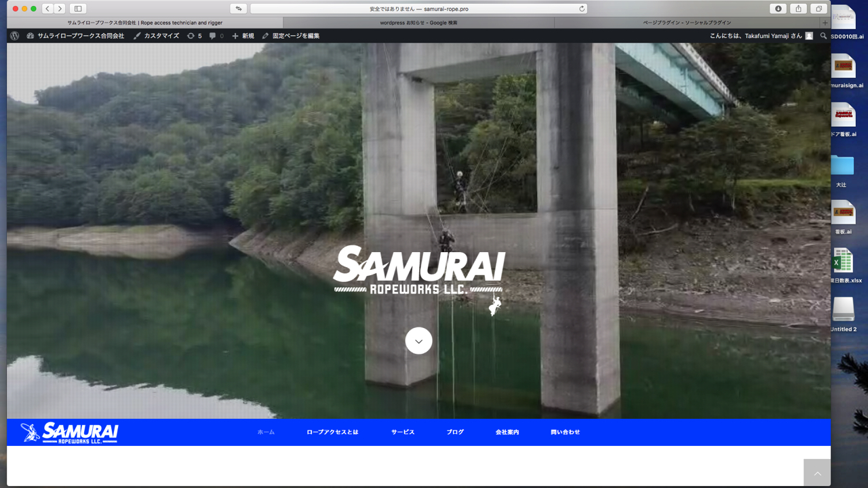Image resolution: width=868 pixels, height=488 pixels.
Task: Open ロープアクセスとは in the site navigation
Action: (x=332, y=432)
